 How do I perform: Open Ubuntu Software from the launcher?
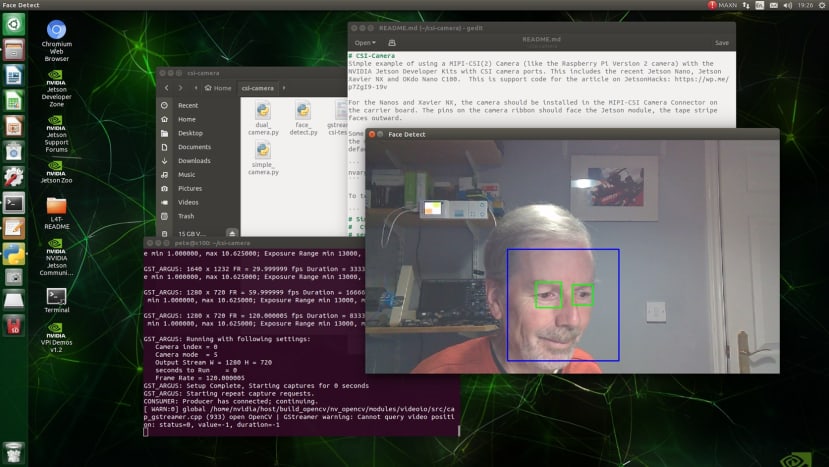click(x=14, y=152)
